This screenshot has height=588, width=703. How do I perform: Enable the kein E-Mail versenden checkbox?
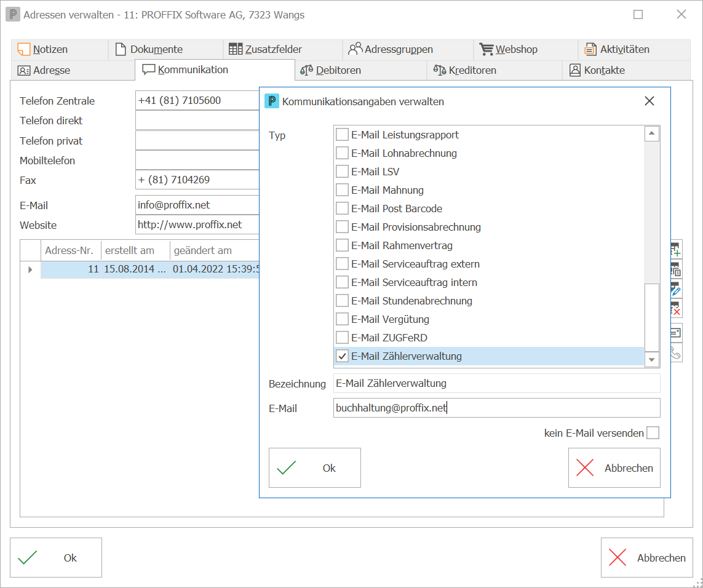[653, 433]
